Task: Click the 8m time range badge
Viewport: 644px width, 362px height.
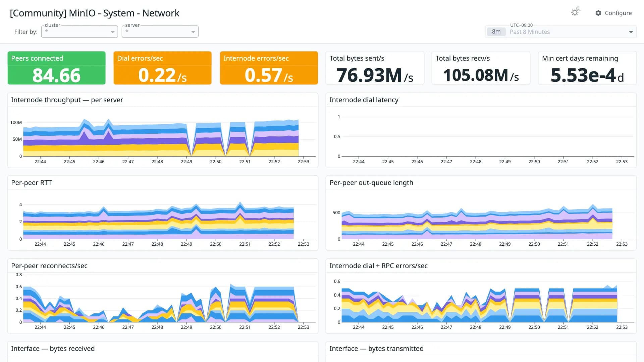Action: (496, 32)
